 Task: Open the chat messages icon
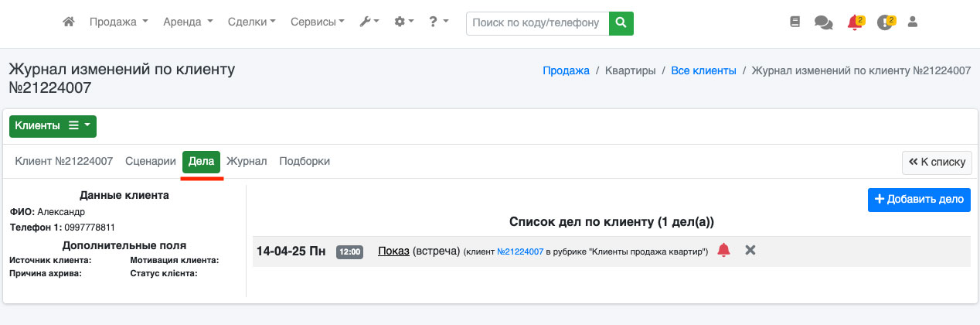823,23
